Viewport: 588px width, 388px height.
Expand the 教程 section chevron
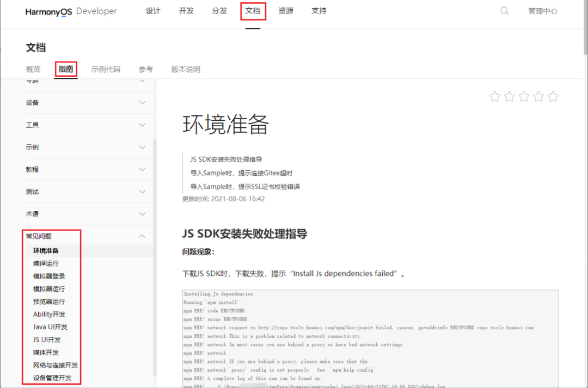[142, 170]
